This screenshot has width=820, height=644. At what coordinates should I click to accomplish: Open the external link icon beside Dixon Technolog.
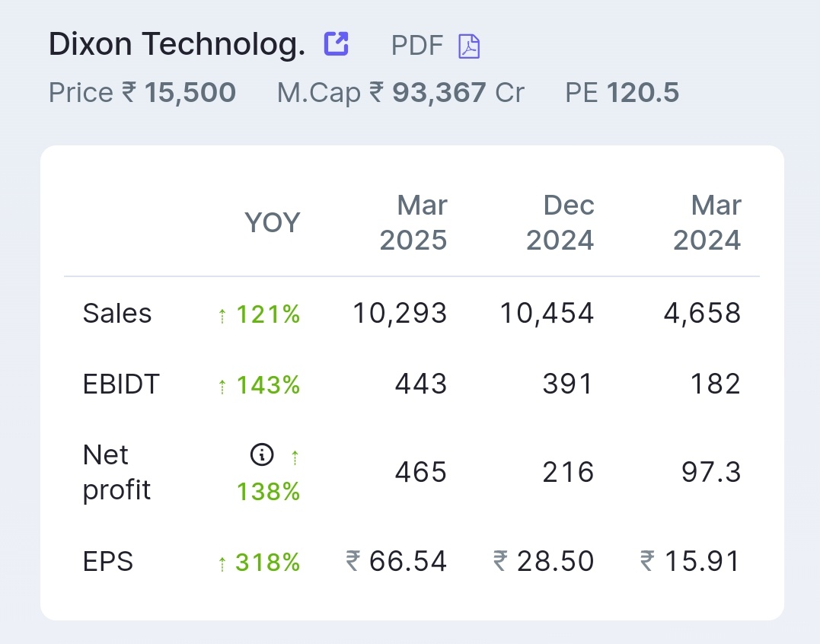tap(336, 43)
